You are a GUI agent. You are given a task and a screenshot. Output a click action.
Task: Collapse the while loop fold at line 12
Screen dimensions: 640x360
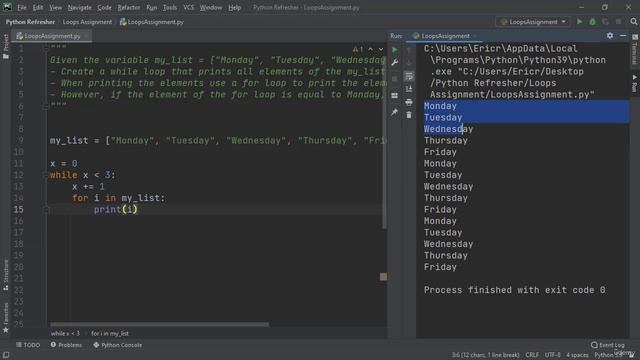[x=46, y=175]
